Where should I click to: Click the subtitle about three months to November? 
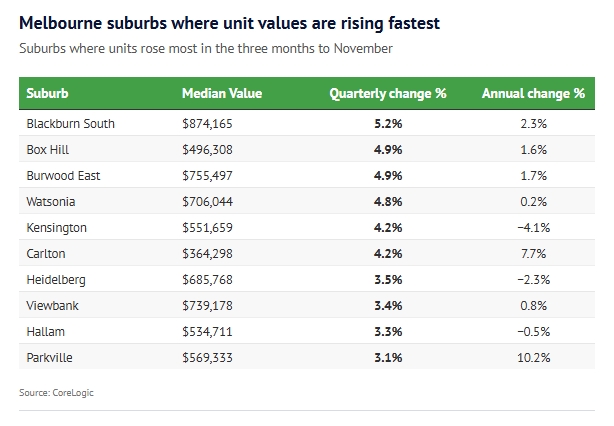click(205, 47)
